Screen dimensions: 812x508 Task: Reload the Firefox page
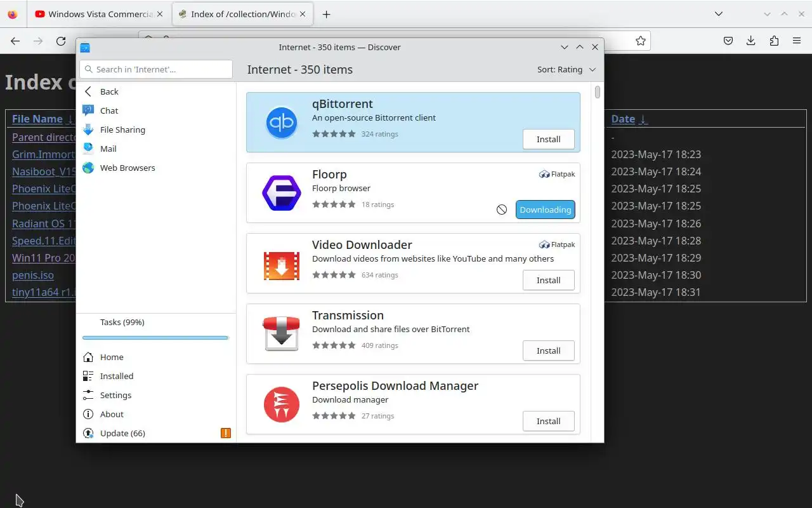(61, 41)
